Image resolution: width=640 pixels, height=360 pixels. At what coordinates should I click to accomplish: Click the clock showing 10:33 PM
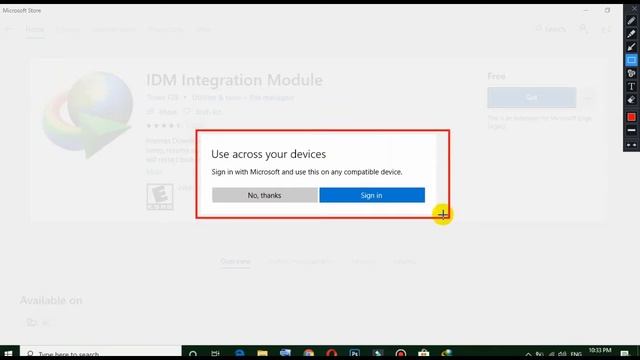click(600, 351)
